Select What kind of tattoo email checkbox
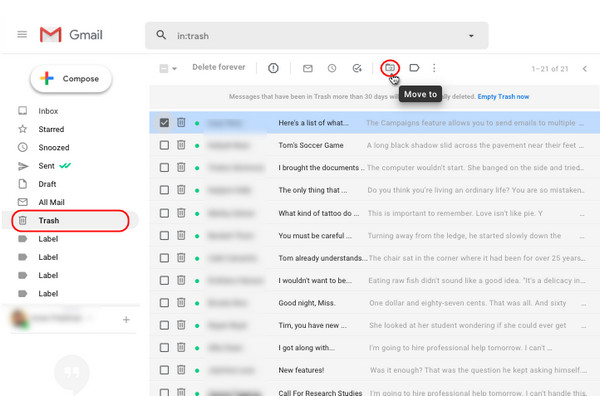600x396 pixels. [x=164, y=213]
